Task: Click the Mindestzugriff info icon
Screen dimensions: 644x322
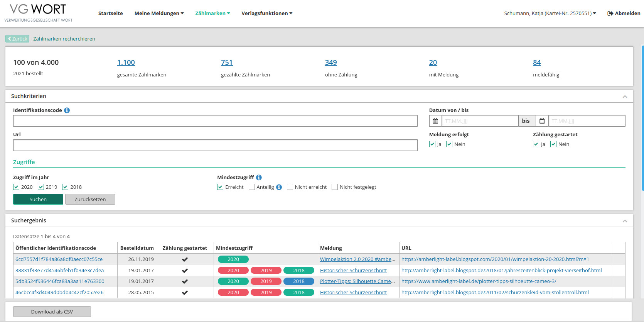Action: [259, 178]
